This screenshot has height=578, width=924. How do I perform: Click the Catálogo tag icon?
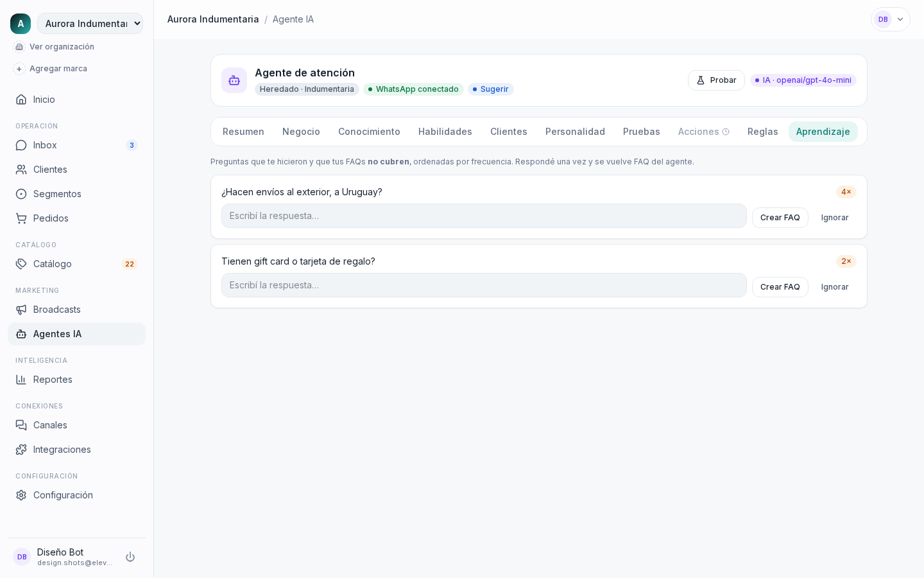click(21, 264)
